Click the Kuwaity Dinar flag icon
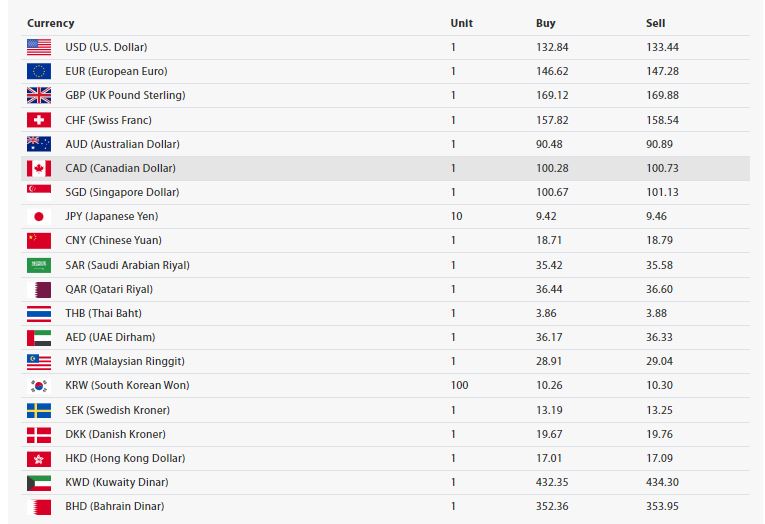This screenshot has height=524, width=765. click(x=39, y=482)
